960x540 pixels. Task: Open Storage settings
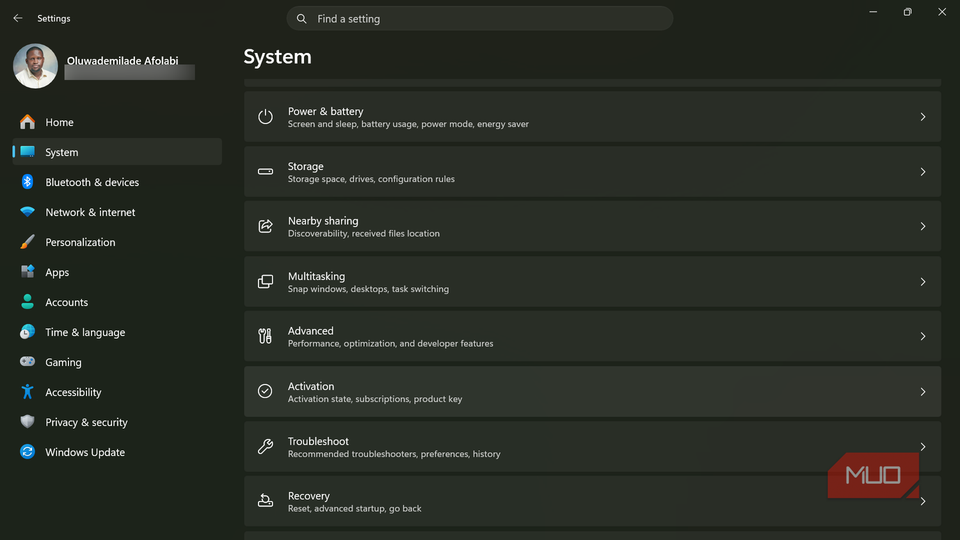(x=592, y=172)
